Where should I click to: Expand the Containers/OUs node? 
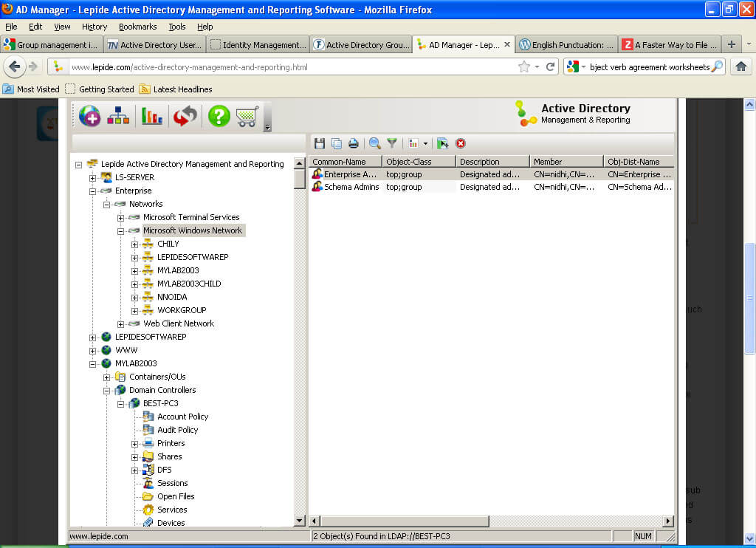106,377
